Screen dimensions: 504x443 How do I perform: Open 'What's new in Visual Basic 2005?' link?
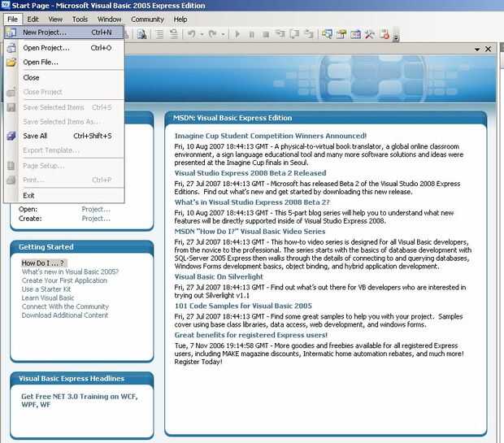point(70,271)
